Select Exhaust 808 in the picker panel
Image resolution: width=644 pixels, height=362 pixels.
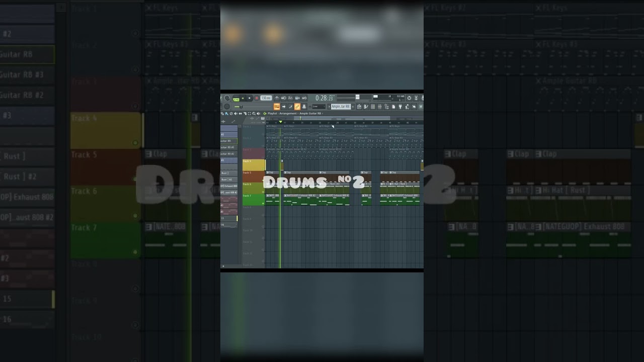coord(228,186)
